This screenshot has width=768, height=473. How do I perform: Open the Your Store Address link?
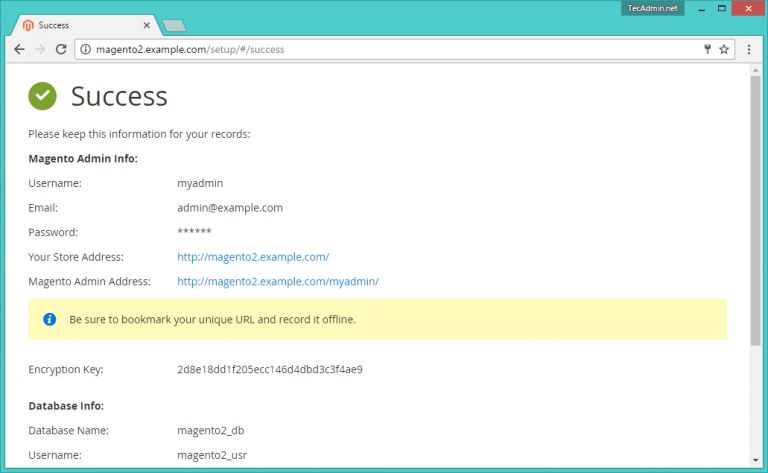coord(253,257)
